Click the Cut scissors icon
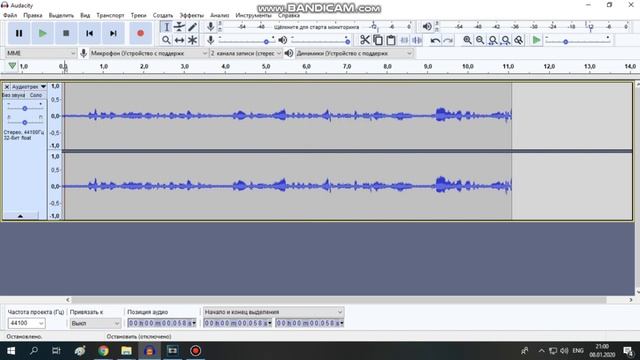640x360 pixels. coord(365,40)
